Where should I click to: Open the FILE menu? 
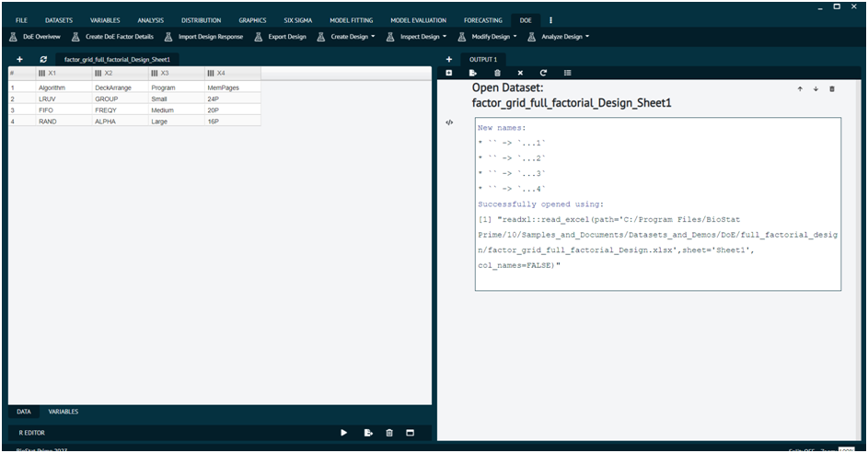tap(21, 20)
